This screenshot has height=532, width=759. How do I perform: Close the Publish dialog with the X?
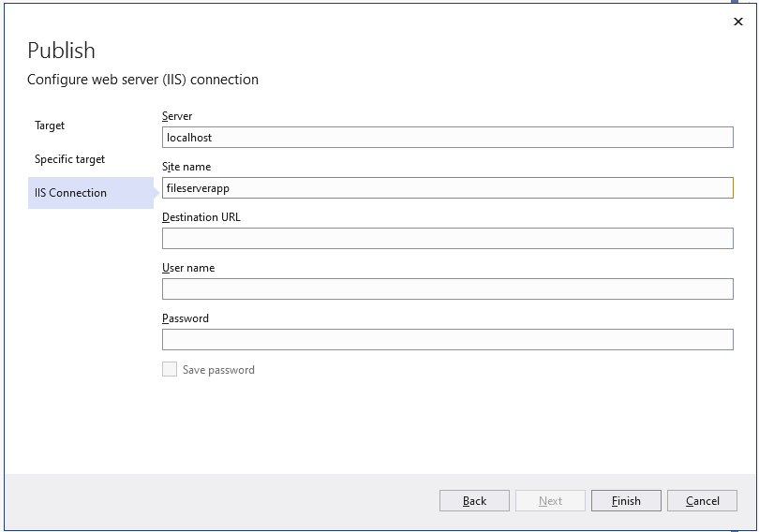click(x=737, y=22)
